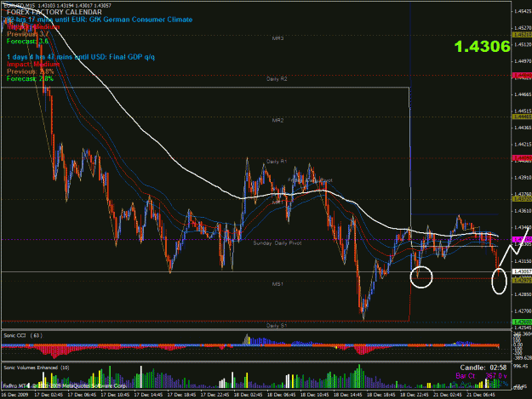Click the 1.42850 price scale value

pos(523,294)
